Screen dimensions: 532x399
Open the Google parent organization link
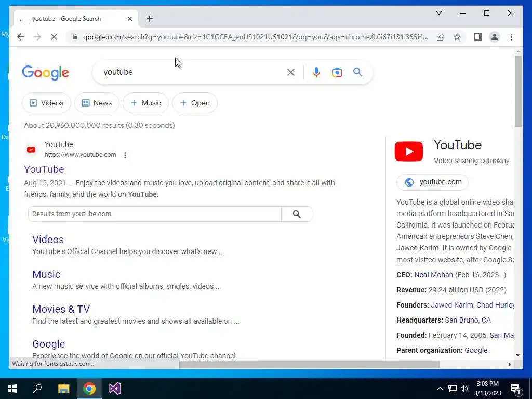pyautogui.click(x=476, y=350)
